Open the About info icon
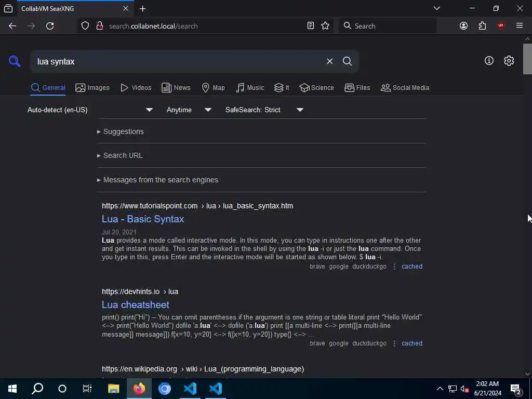This screenshot has height=399, width=532. pyautogui.click(x=489, y=61)
